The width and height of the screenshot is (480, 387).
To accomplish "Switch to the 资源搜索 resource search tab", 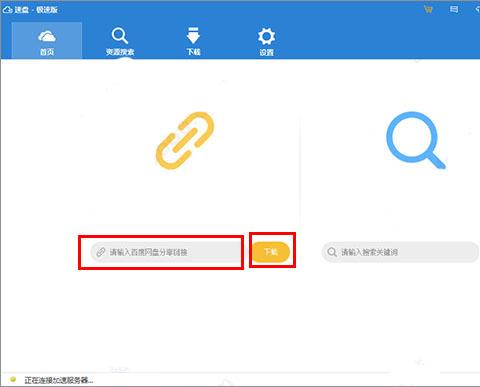I will [x=120, y=41].
